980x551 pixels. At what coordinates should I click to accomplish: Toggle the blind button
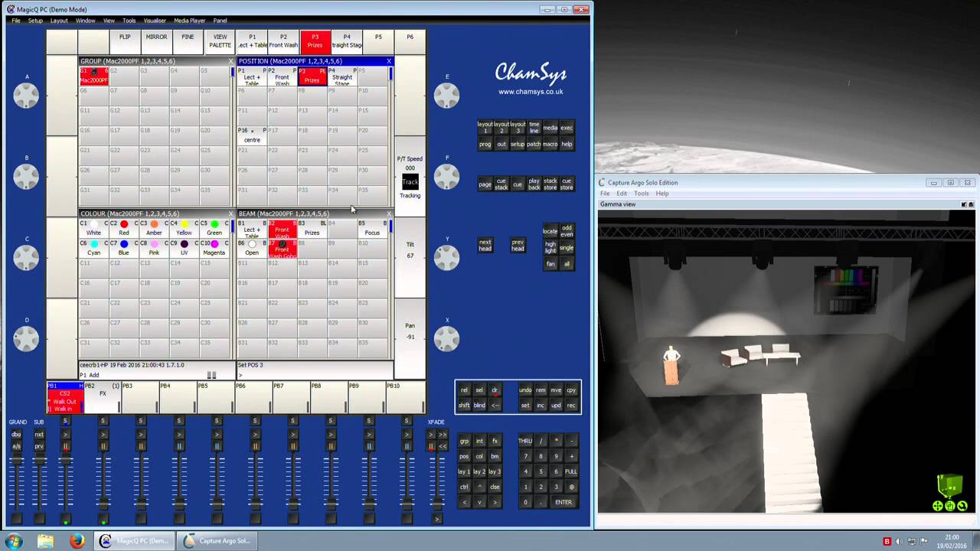pyautogui.click(x=479, y=406)
